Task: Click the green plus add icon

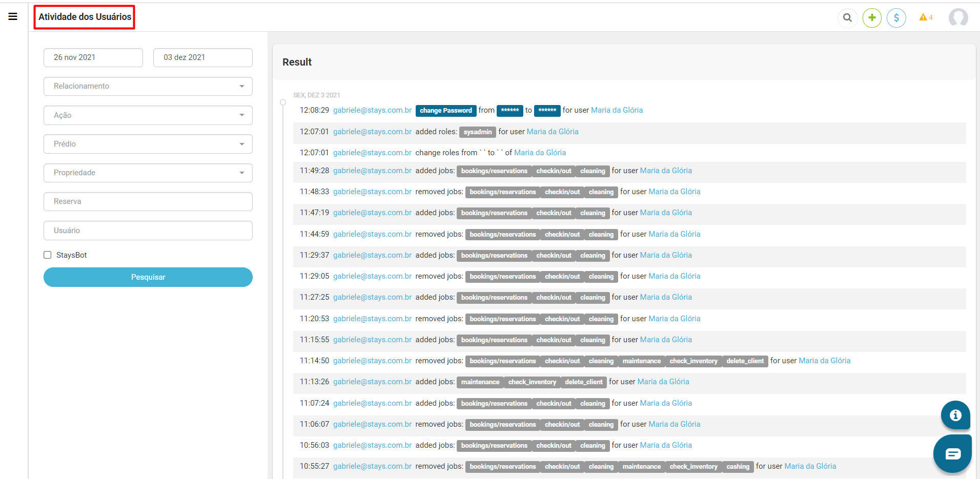Action: pyautogui.click(x=872, y=18)
